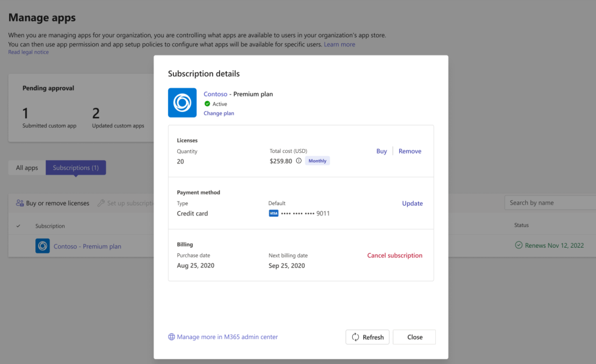596x364 pixels.
Task: Open the Change plan link
Action: 219,113
